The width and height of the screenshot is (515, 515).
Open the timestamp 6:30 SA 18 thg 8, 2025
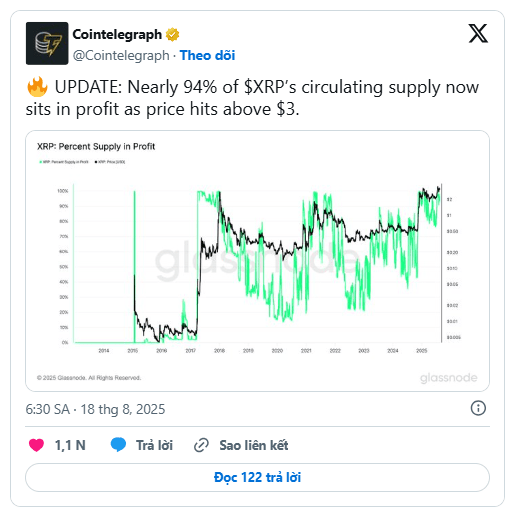pos(95,409)
